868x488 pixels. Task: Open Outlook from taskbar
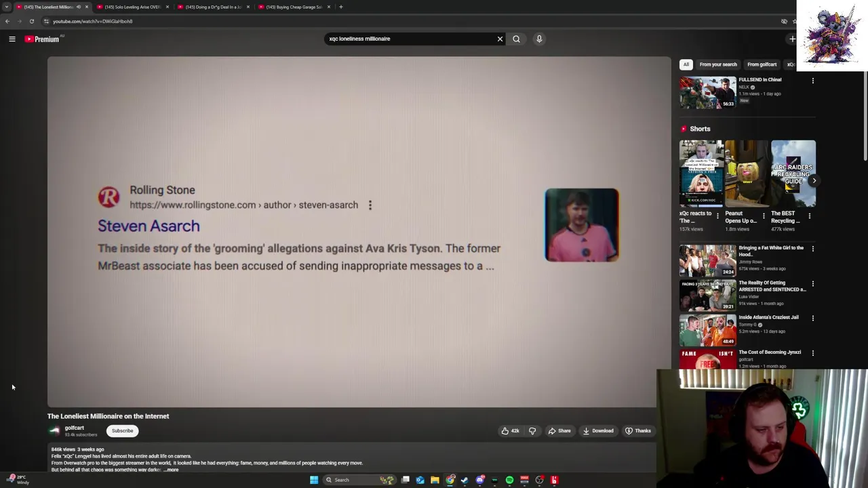pyautogui.click(x=420, y=480)
